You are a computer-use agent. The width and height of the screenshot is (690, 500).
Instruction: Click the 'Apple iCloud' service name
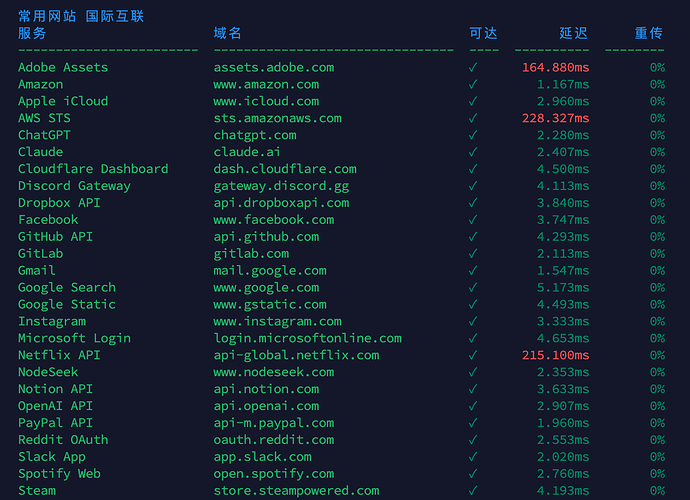pyautogui.click(x=63, y=102)
